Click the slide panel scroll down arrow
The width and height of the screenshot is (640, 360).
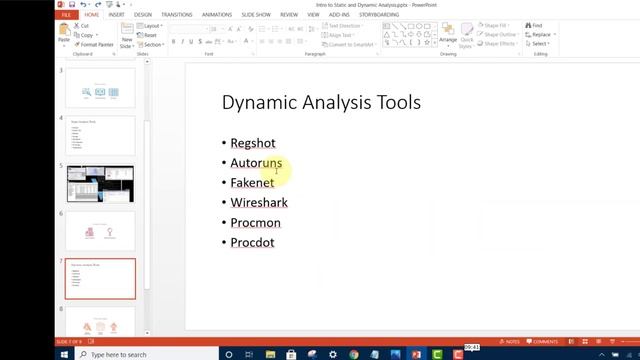pyautogui.click(x=147, y=333)
